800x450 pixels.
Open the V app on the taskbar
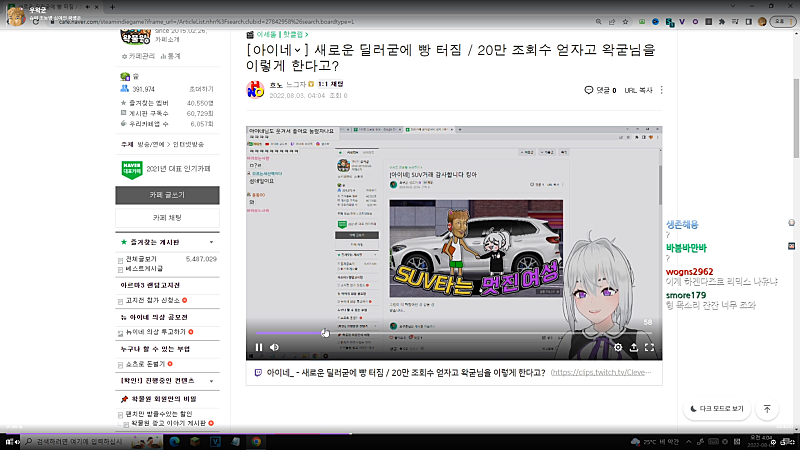coord(215,442)
